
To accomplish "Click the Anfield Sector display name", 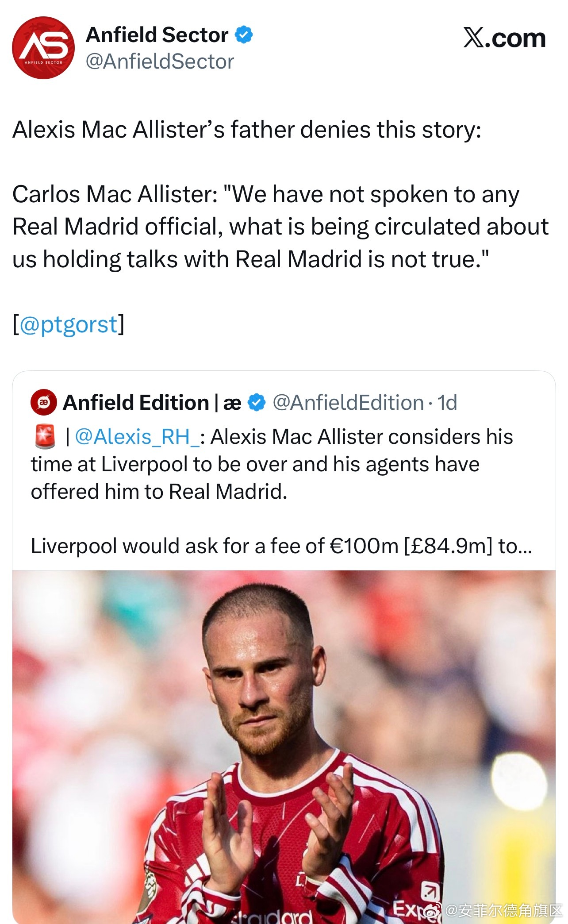I will click(157, 35).
